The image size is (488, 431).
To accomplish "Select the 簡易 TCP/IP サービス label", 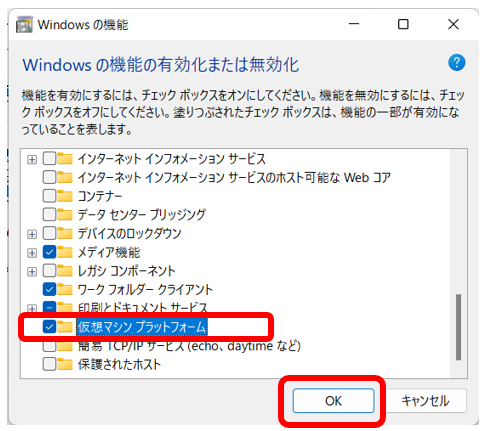I will coord(189,347).
